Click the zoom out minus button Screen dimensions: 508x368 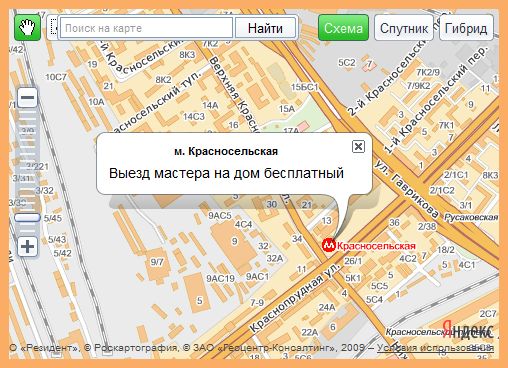27,97
